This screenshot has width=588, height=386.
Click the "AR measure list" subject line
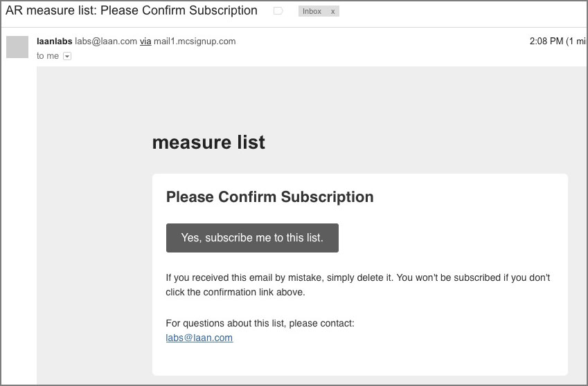[x=132, y=10]
